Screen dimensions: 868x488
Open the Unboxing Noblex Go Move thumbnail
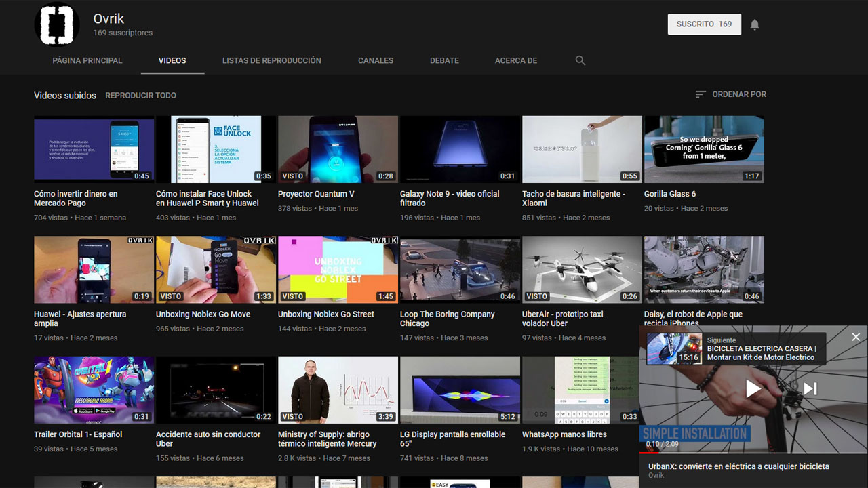(x=216, y=270)
